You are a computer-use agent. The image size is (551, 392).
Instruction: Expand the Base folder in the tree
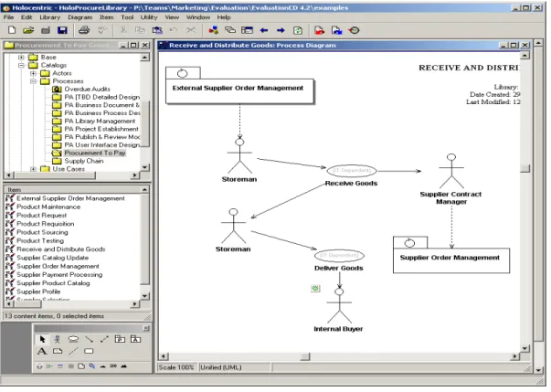click(21, 58)
